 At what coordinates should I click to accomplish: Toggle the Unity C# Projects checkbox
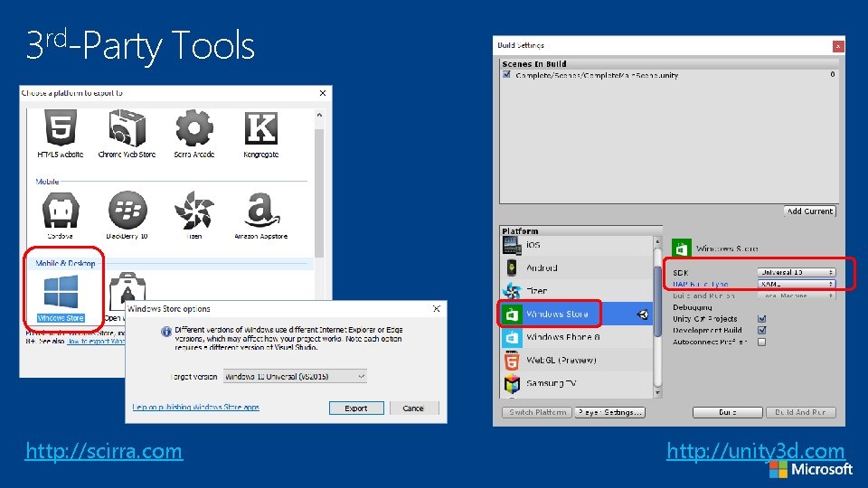coord(761,319)
